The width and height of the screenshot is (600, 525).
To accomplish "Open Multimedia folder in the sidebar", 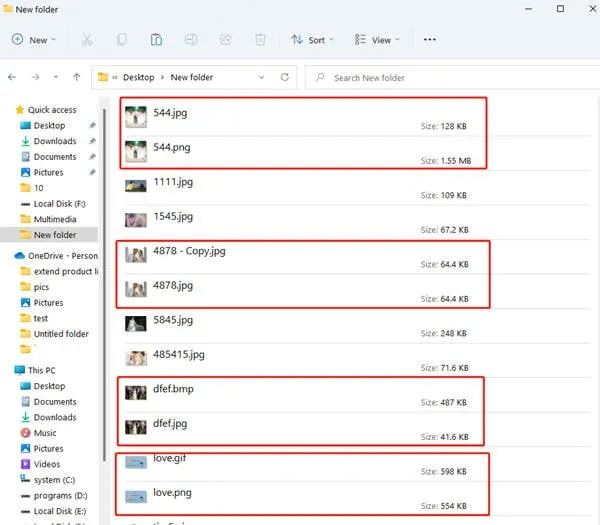I will (55, 219).
